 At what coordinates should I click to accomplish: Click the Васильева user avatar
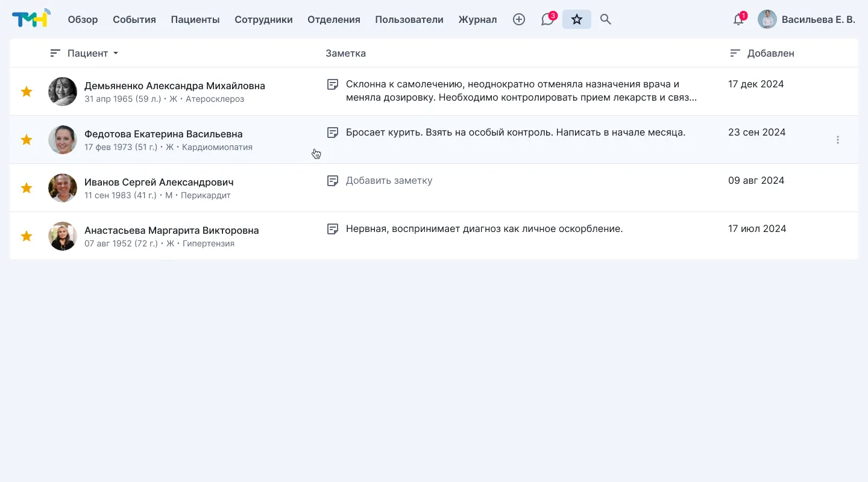767,19
